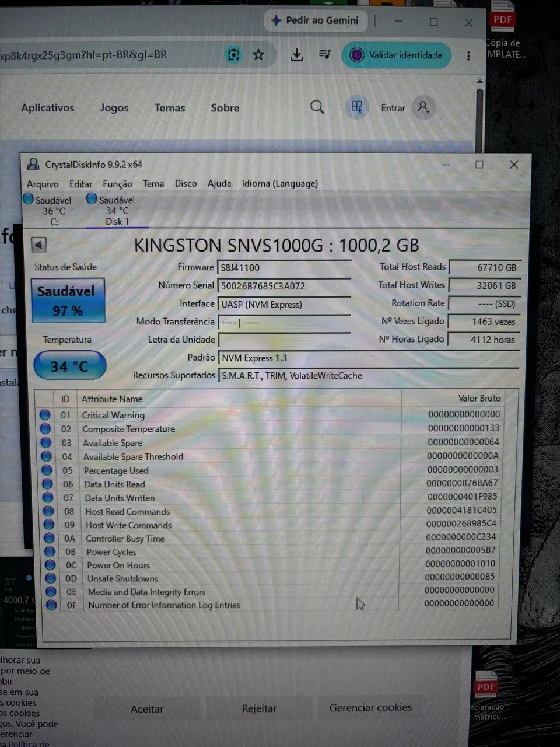Select the Power On Hours attribute name

(118, 565)
